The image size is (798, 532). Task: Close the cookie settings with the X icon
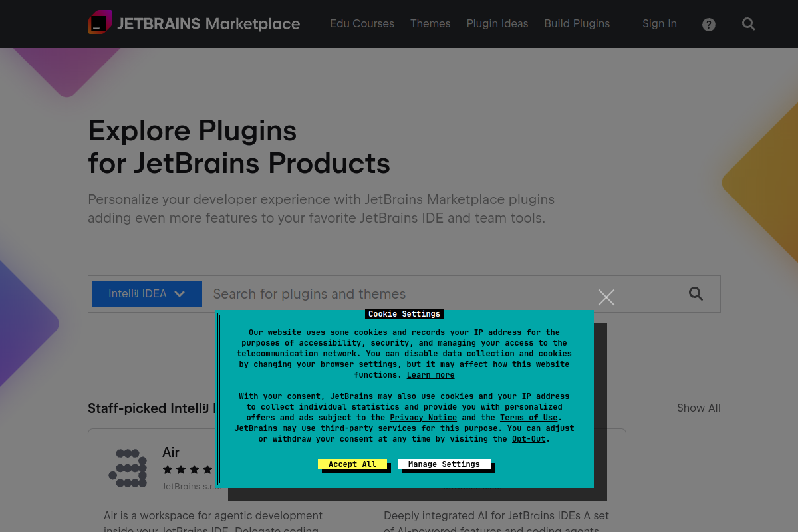click(x=606, y=297)
